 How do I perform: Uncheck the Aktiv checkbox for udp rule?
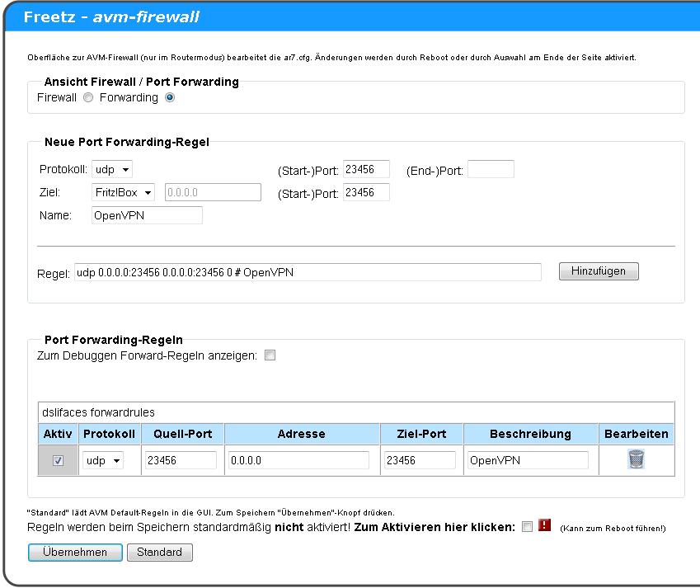click(x=58, y=461)
